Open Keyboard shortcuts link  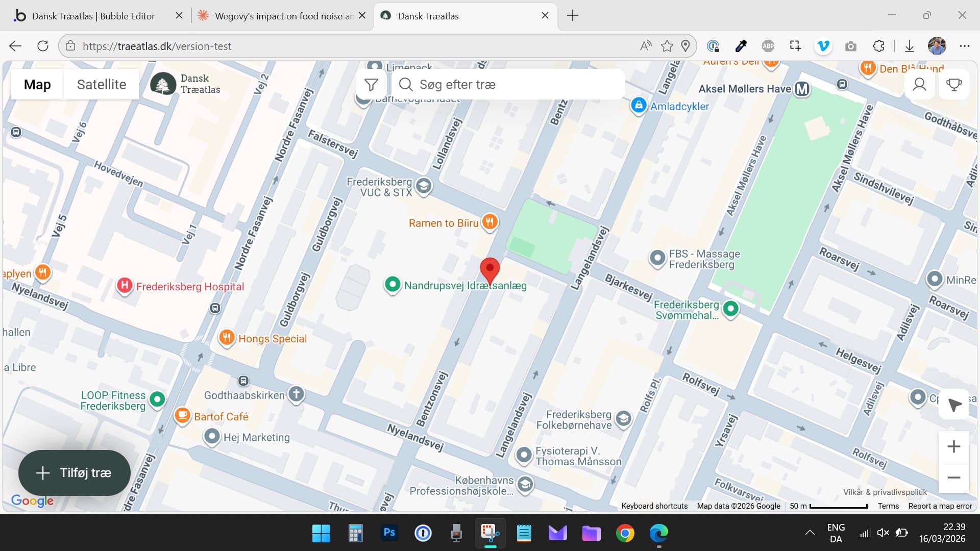tap(654, 506)
